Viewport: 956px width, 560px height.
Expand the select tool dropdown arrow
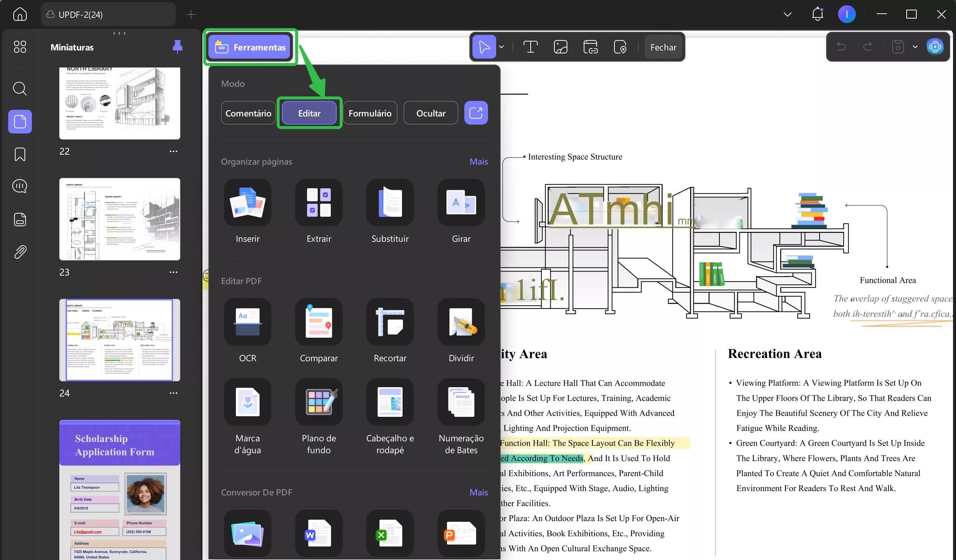click(x=501, y=47)
